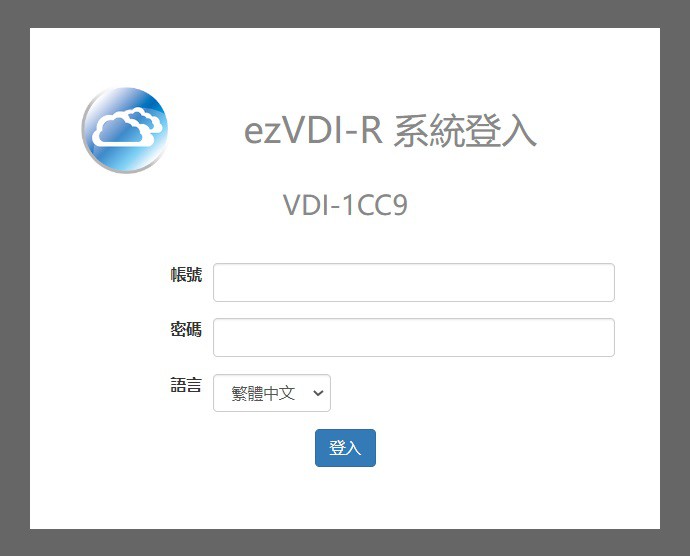Click the 密碼 label text
Screen dimensions: 690x556
click(186, 329)
